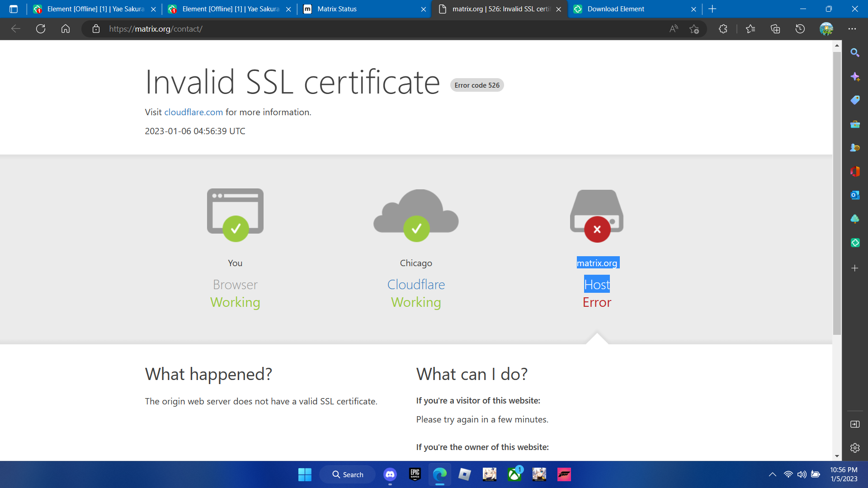The width and height of the screenshot is (868, 488).
Task: Click the Refresh page icon
Action: (x=41, y=29)
